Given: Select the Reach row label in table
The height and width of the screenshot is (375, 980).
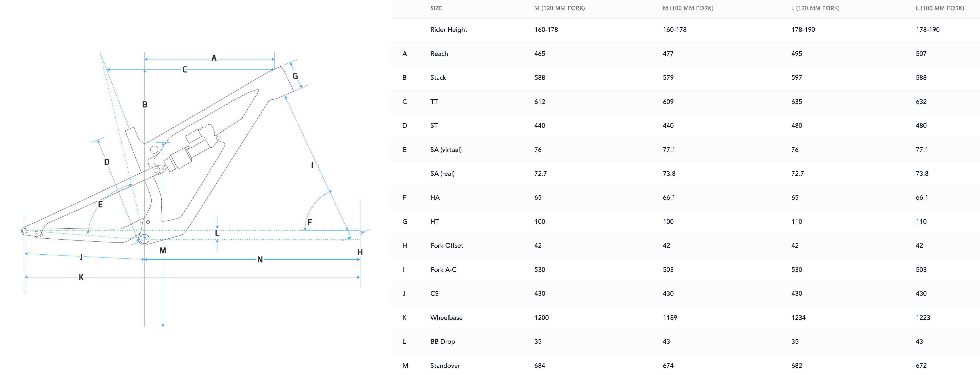Looking at the screenshot, I should (x=439, y=54).
